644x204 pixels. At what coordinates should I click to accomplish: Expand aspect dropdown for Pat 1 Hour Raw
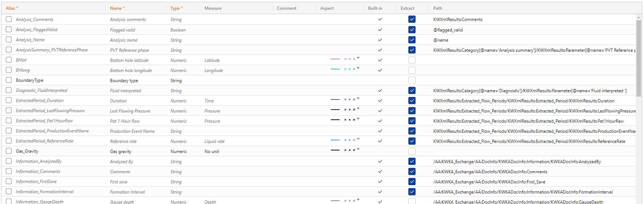click(358, 119)
